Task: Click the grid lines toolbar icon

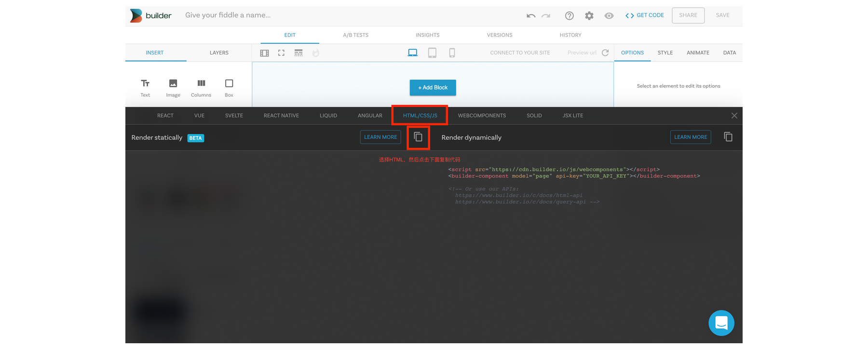Action: tap(298, 53)
